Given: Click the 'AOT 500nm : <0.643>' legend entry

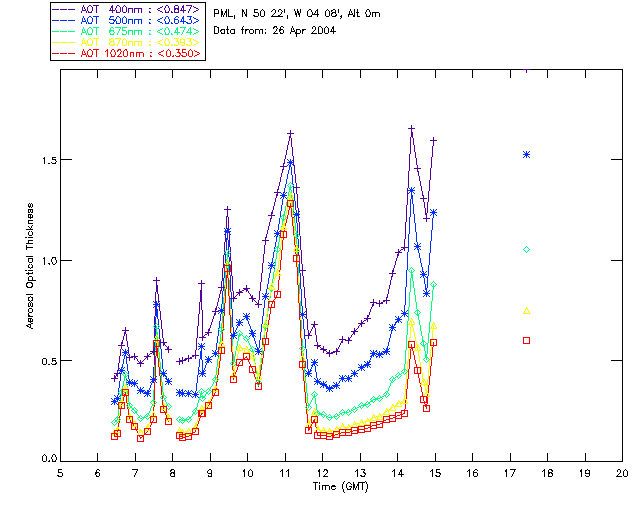Looking at the screenshot, I should coord(128,20).
